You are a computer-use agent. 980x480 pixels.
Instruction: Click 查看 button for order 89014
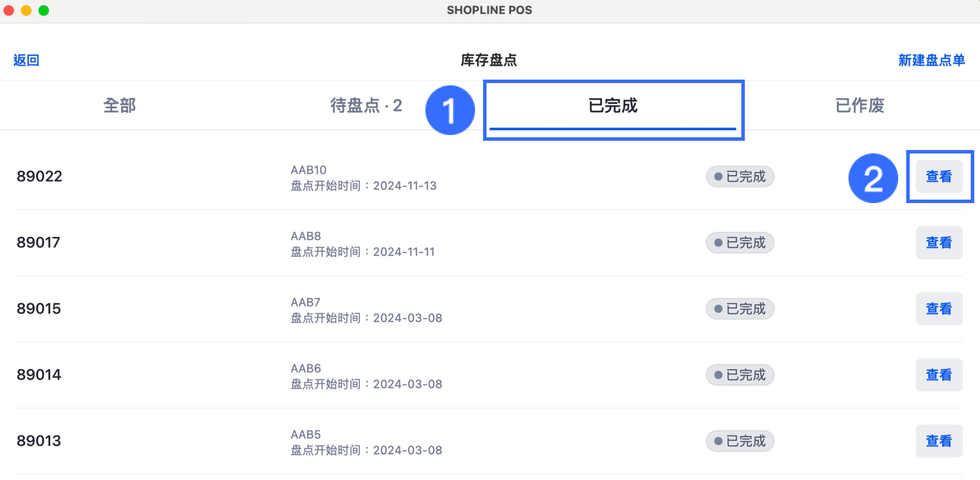pos(939,375)
